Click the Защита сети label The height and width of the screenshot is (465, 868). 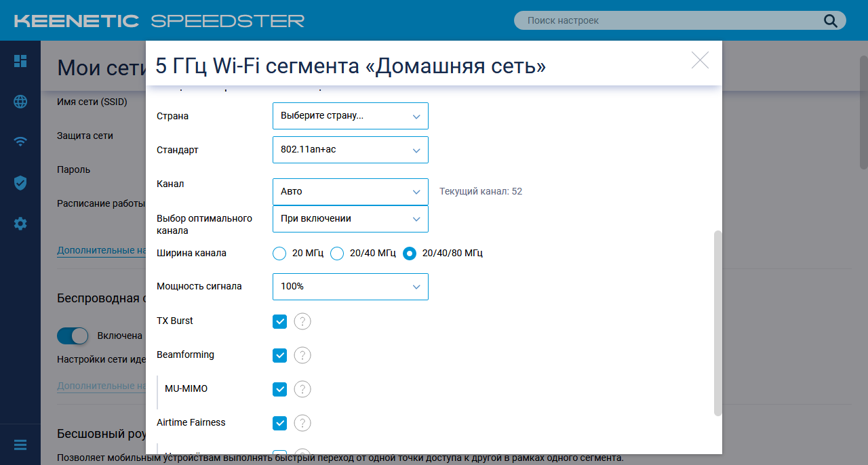tap(85, 136)
